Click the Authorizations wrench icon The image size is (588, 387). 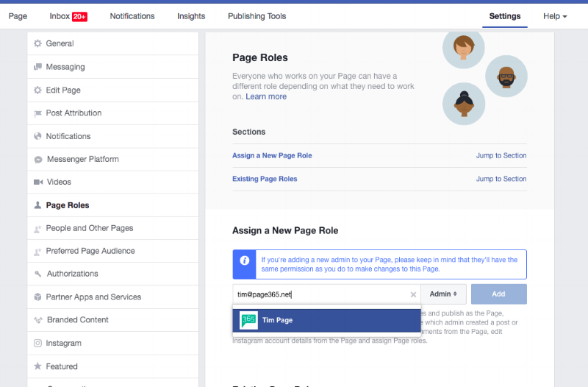click(x=38, y=274)
